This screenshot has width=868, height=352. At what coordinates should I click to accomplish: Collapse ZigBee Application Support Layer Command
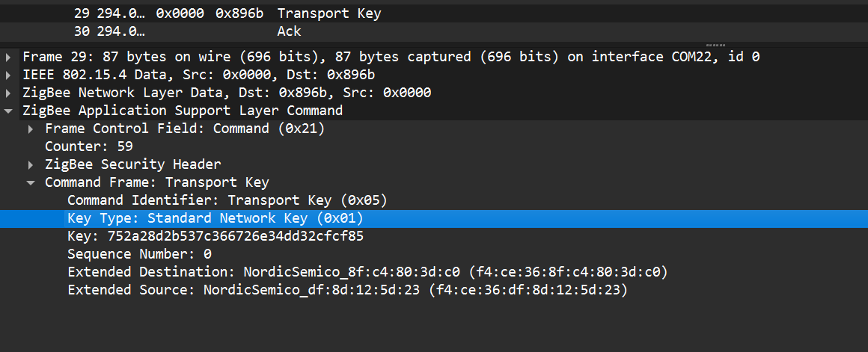point(8,111)
